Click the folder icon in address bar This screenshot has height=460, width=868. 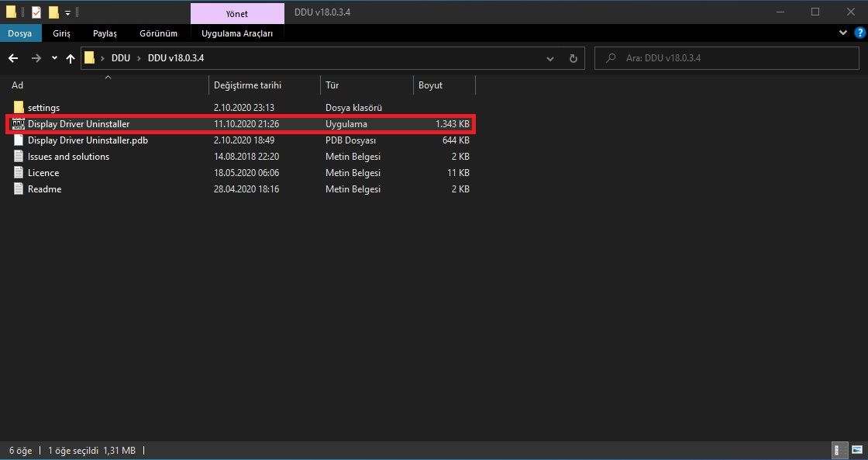point(90,57)
